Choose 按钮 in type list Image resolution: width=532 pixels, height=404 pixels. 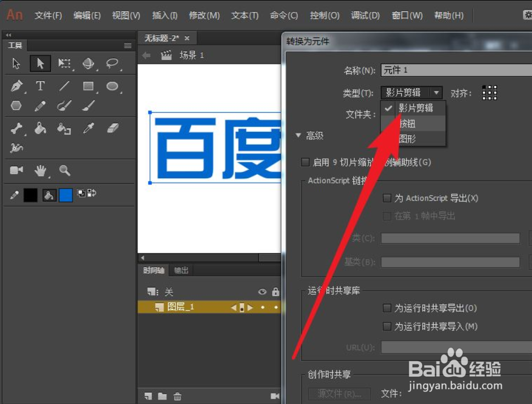[413, 123]
